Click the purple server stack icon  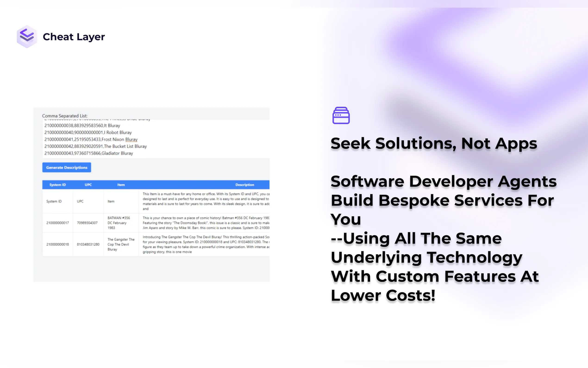tap(341, 115)
